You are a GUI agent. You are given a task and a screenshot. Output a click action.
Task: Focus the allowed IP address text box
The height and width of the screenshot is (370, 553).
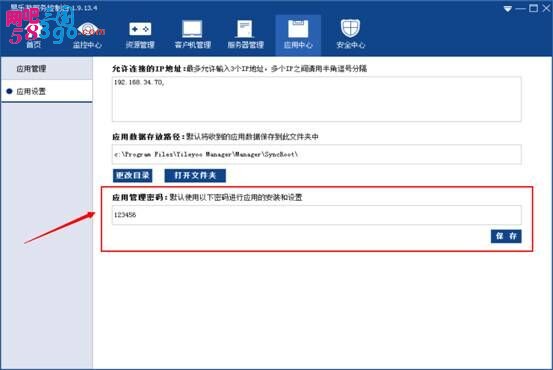(317, 99)
